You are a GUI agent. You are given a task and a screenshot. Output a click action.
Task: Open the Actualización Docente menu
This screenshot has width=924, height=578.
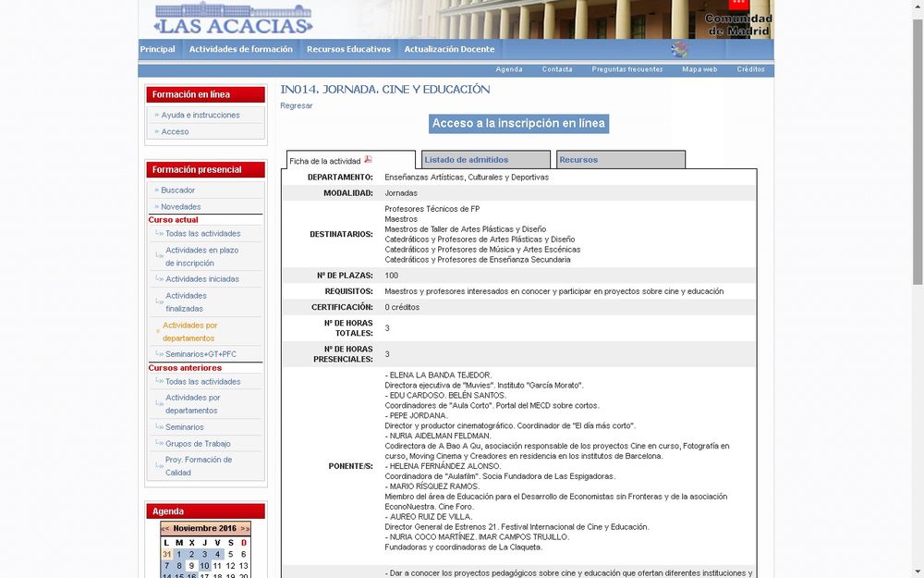449,50
